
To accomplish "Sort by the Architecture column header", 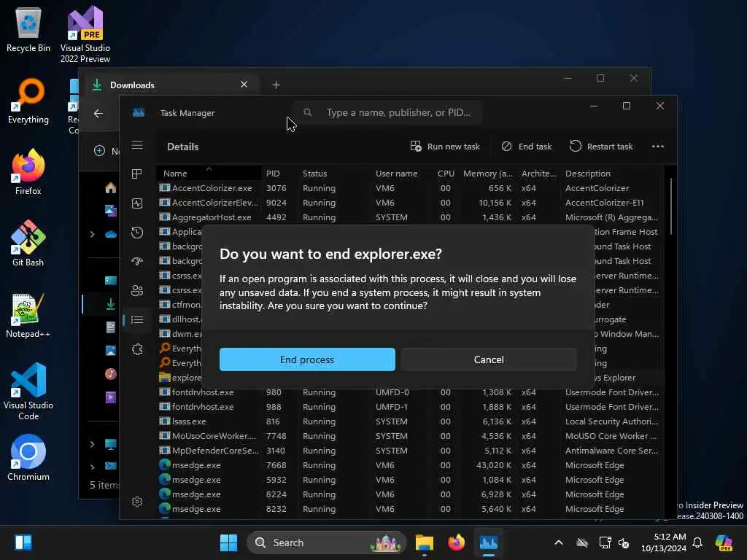I will tap(539, 174).
